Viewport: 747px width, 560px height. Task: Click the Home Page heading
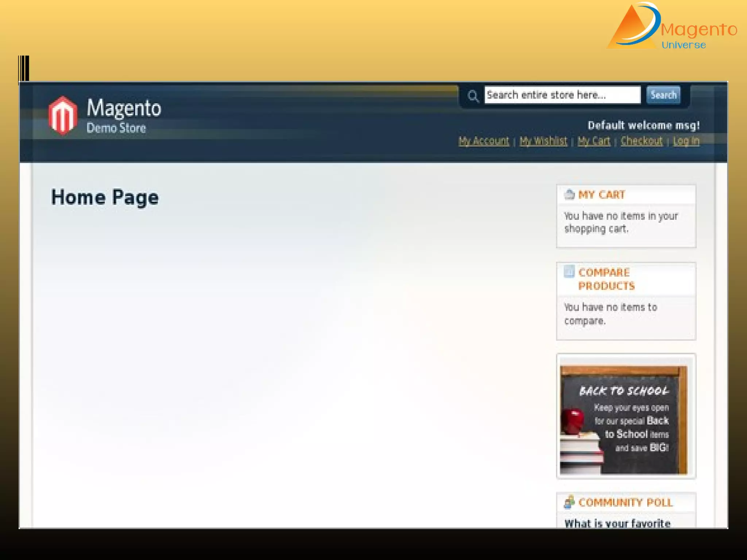point(105,197)
